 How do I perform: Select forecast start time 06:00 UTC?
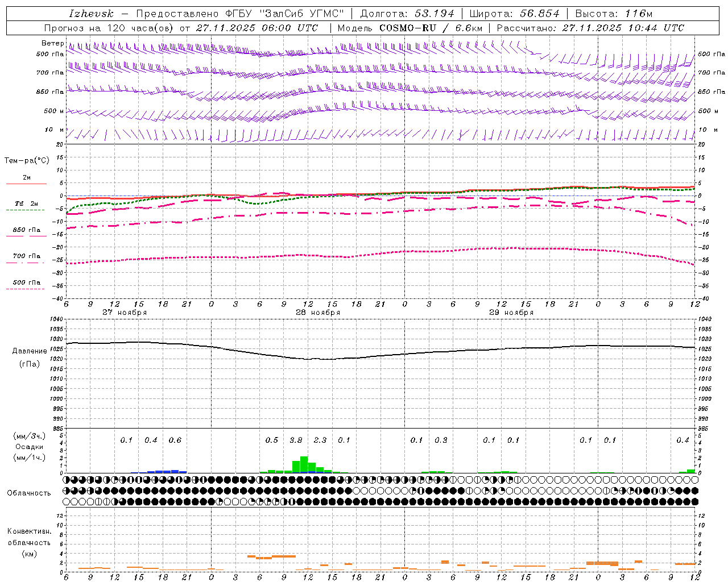[289, 28]
